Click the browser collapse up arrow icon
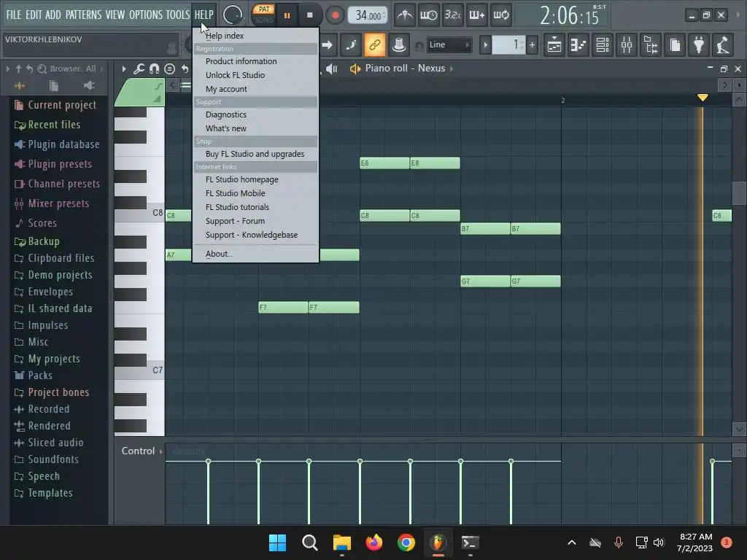 pyautogui.click(x=18, y=69)
